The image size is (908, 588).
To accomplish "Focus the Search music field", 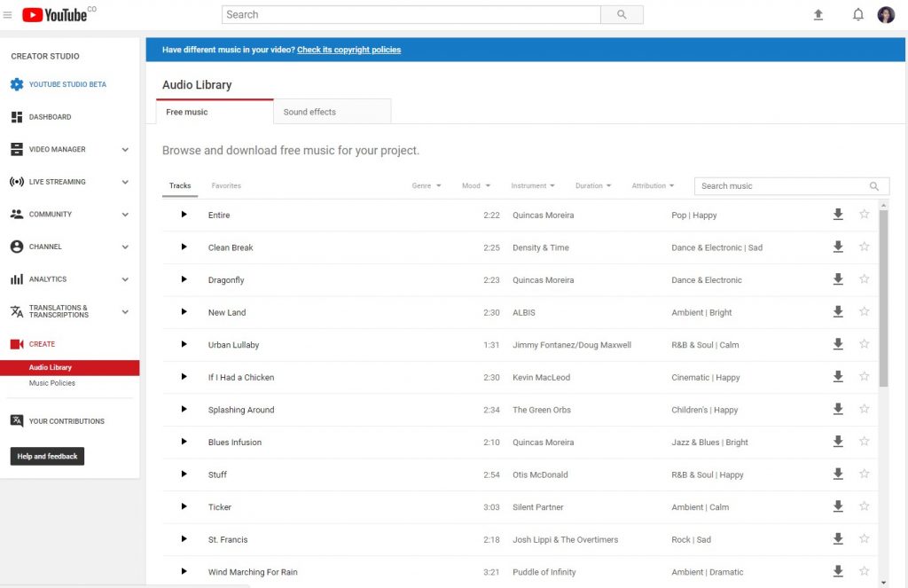I will 792,186.
